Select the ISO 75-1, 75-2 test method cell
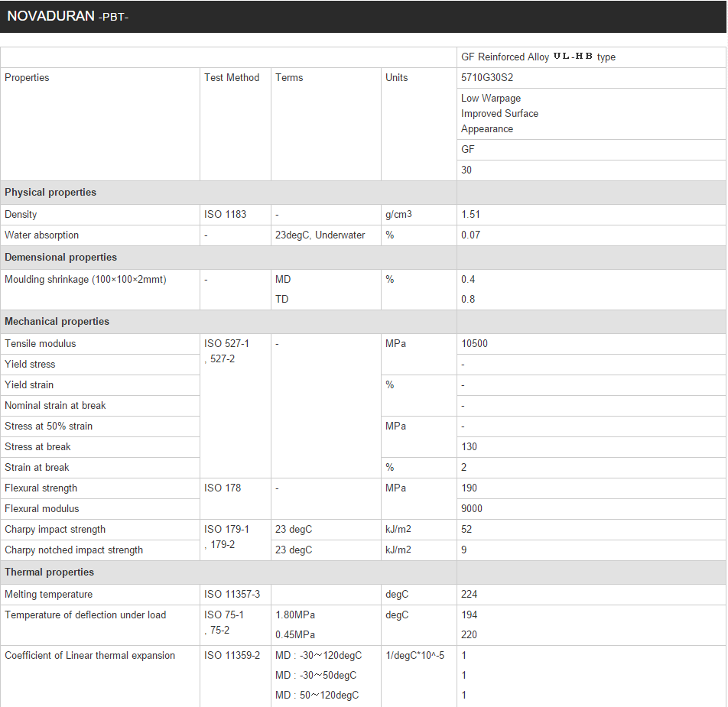The width and height of the screenshot is (728, 707). [236, 625]
